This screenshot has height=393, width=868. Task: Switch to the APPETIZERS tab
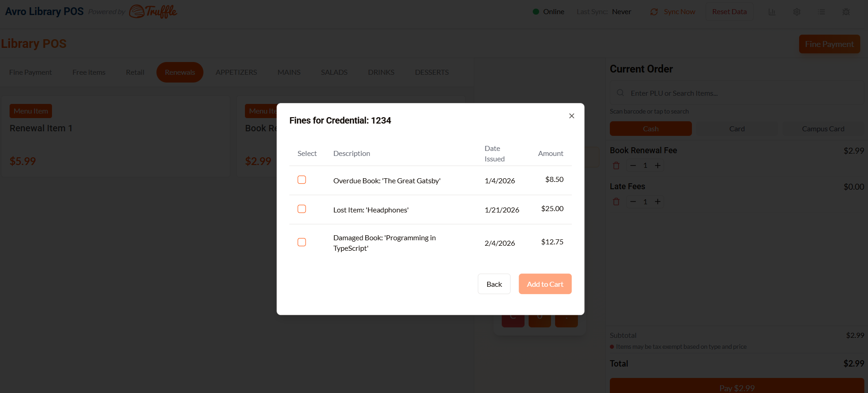236,72
